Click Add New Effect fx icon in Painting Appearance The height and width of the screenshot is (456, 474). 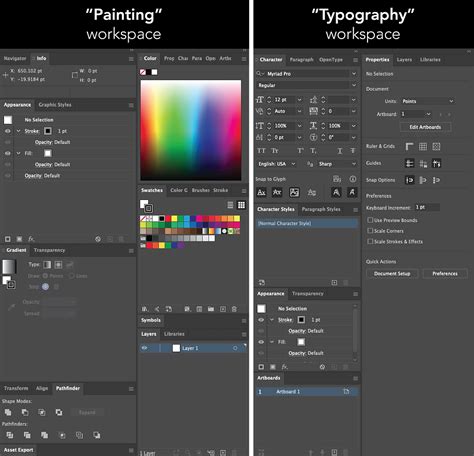coord(31,239)
